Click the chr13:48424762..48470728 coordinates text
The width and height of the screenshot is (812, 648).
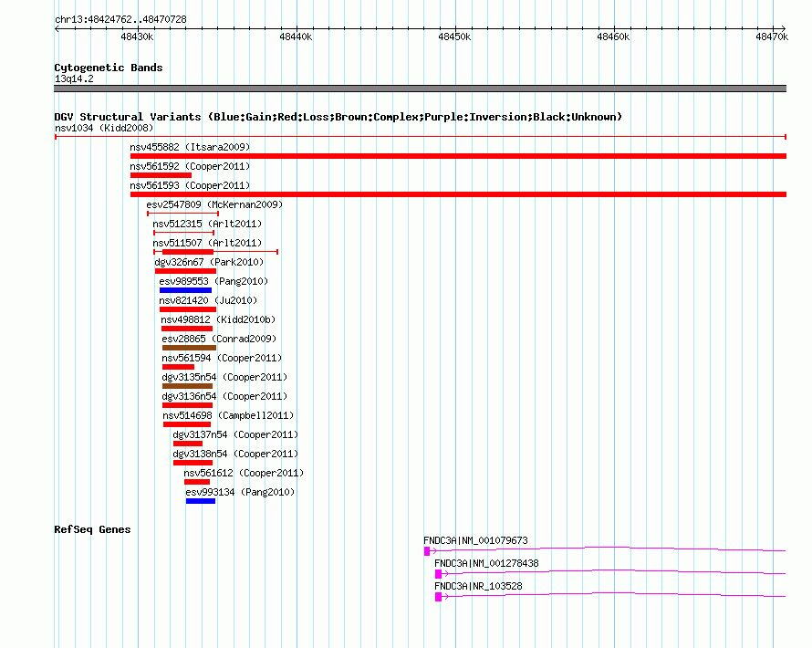pos(120,19)
